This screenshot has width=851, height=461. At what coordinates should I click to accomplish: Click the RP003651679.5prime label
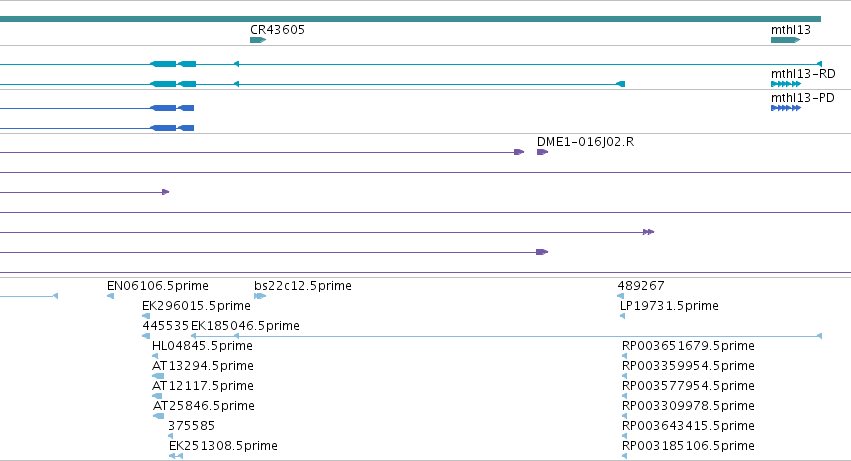point(688,346)
